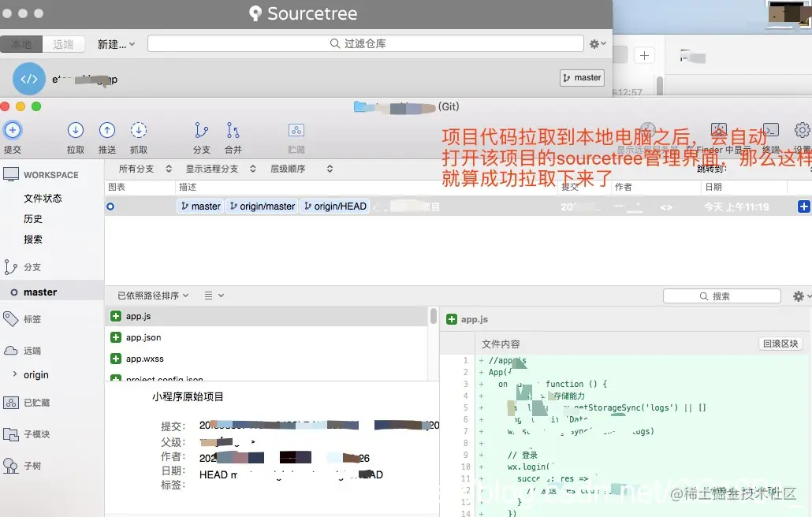Click the master branch label in commit row
The width and height of the screenshot is (812, 517).
[200, 206]
